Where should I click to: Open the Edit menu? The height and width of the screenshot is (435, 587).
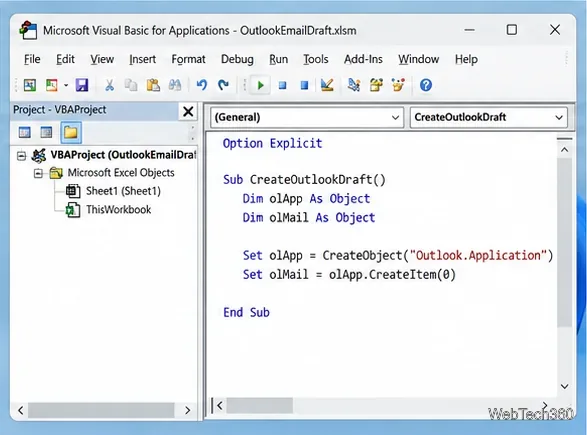point(65,59)
